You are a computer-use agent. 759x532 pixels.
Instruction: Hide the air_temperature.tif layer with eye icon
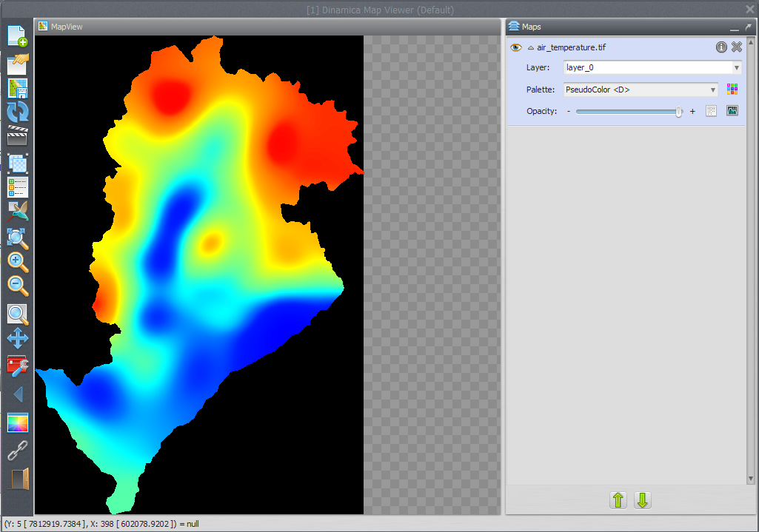(516, 47)
